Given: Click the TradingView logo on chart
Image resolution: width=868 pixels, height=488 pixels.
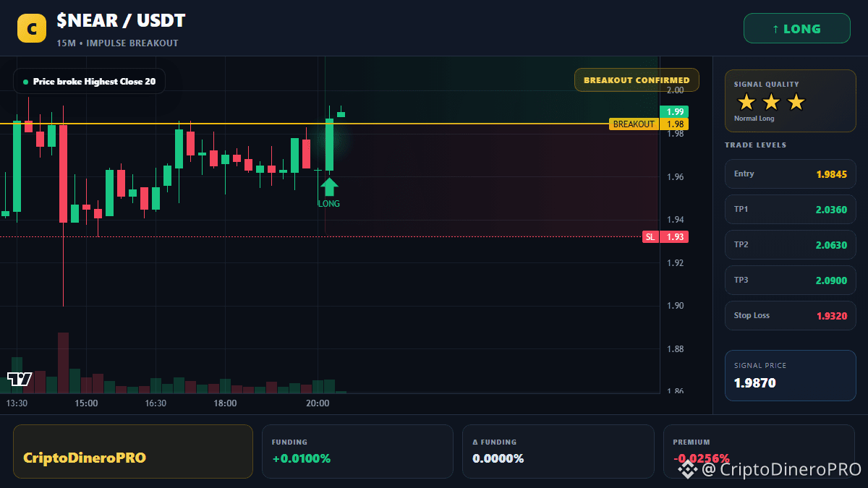Looking at the screenshot, I should tap(20, 379).
